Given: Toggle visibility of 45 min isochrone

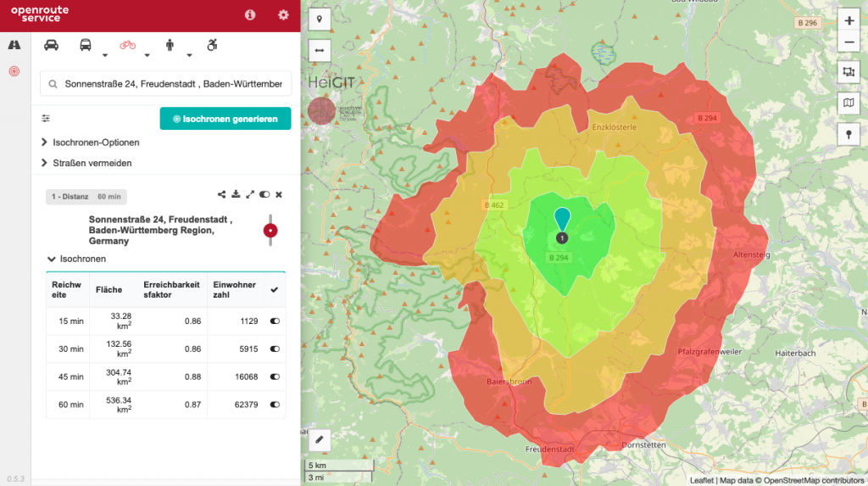Looking at the screenshot, I should click(275, 377).
